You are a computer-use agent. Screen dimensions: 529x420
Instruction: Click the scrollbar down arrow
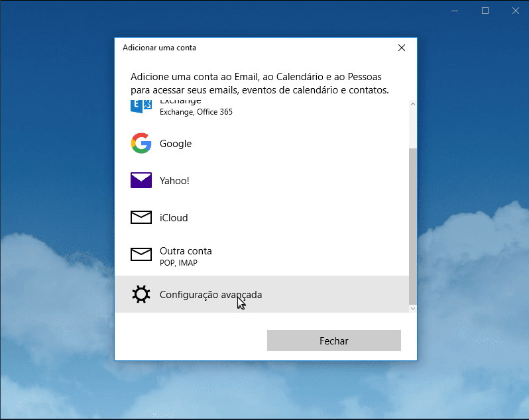(413, 309)
